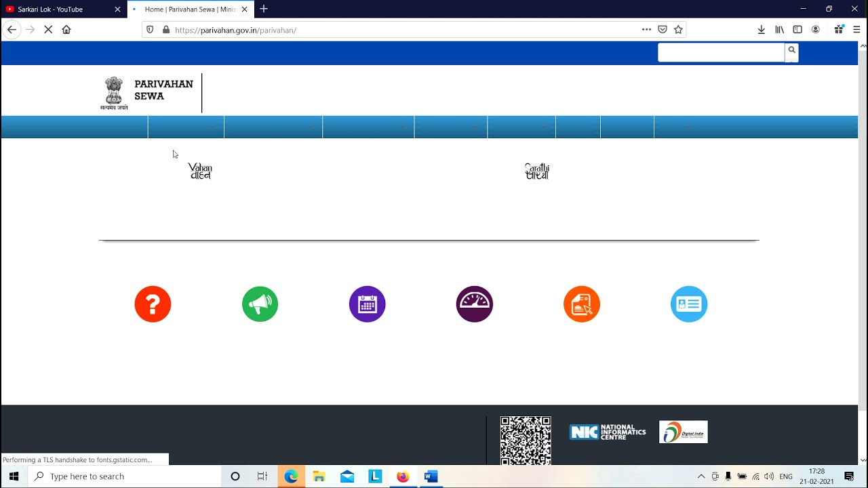Click the browser back arrow
The width and height of the screenshot is (868, 488).
click(x=12, y=30)
